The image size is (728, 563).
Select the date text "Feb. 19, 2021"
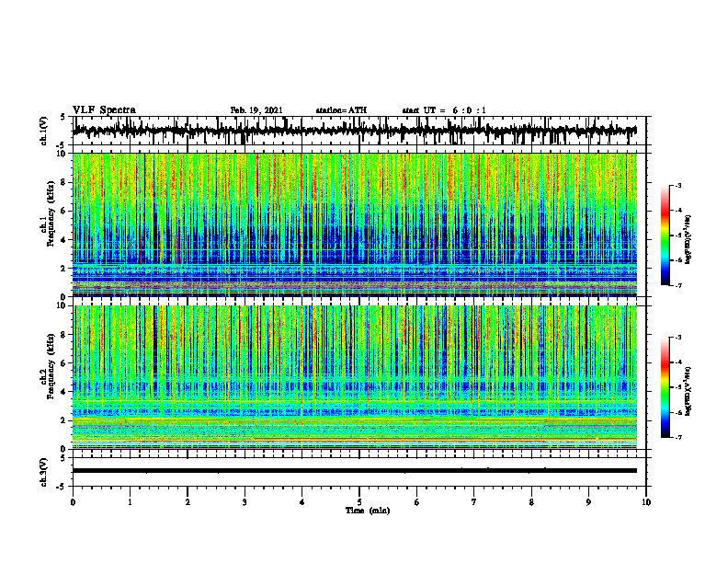coord(256,110)
